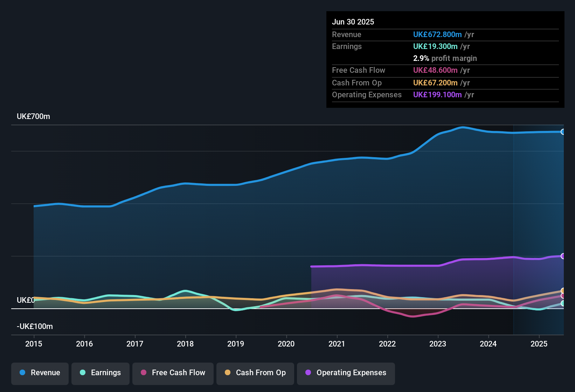Toggle Operating Expenses legend item
This screenshot has height=392, width=575.
click(346, 373)
